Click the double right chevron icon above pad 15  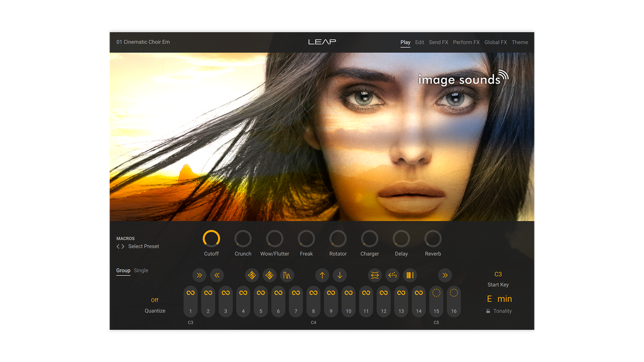pyautogui.click(x=445, y=275)
